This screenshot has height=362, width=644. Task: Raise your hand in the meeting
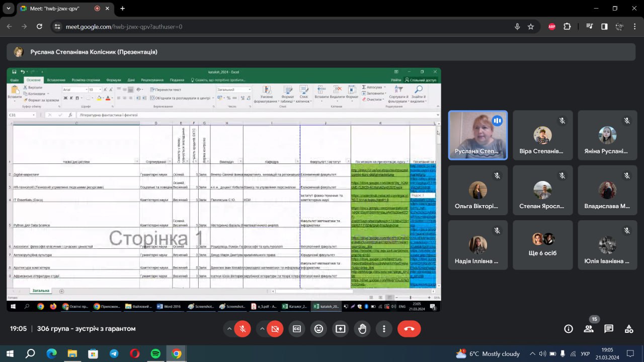tap(362, 329)
